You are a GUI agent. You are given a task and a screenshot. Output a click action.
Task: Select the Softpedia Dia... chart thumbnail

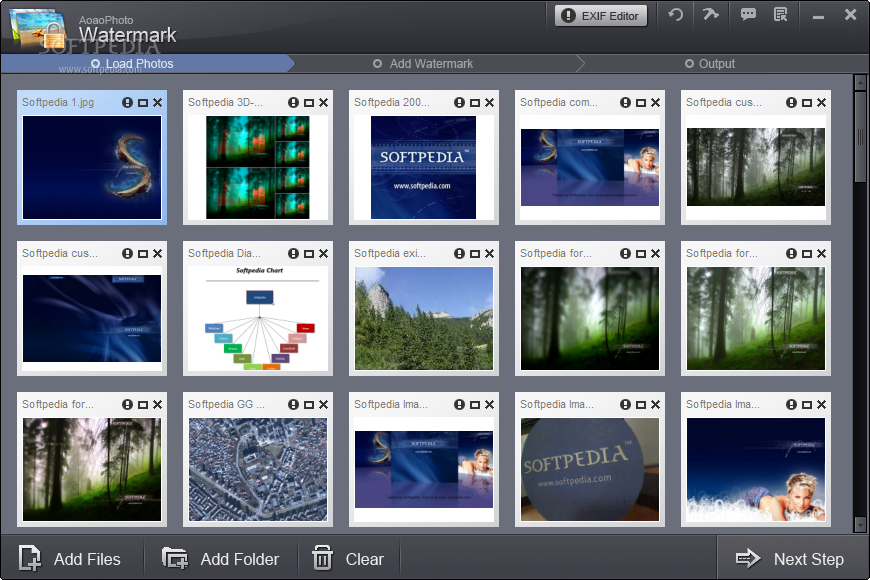pyautogui.click(x=258, y=318)
